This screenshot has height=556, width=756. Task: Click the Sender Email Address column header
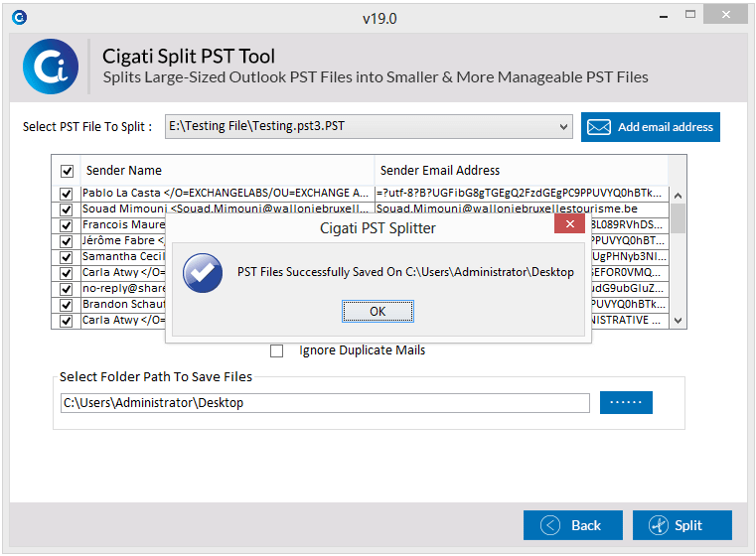tap(522, 171)
